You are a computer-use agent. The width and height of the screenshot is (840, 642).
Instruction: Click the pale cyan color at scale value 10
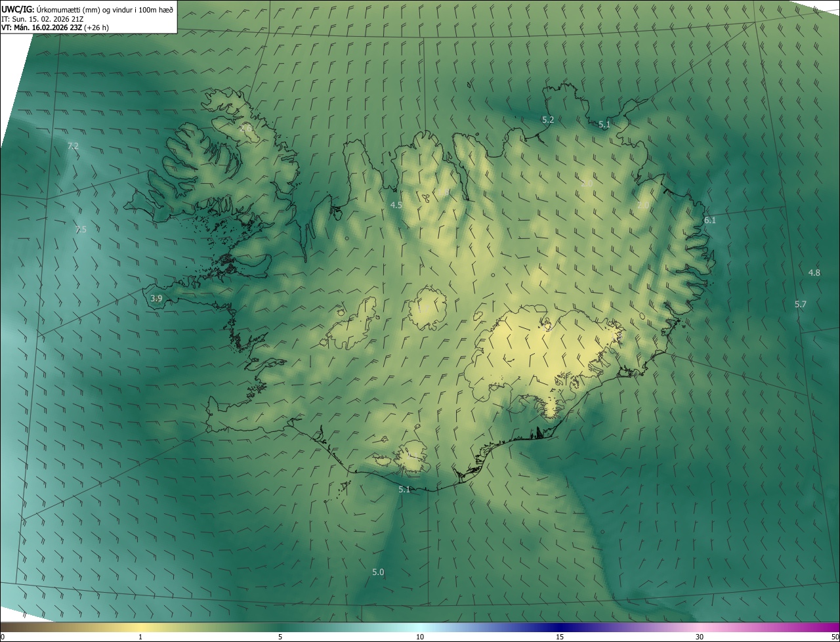pos(420,628)
